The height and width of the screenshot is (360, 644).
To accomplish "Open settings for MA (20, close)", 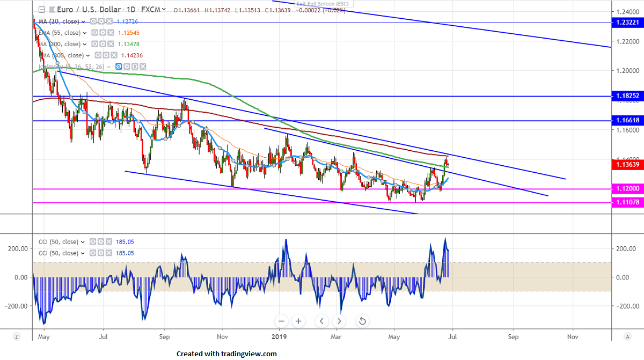I will click(101, 21).
